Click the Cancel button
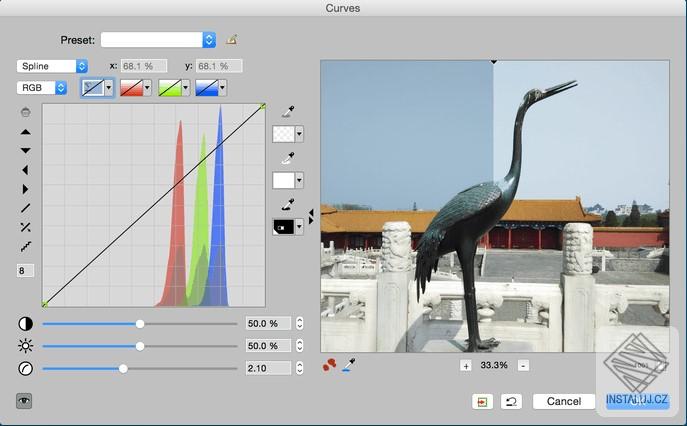687x426 pixels. (x=564, y=401)
